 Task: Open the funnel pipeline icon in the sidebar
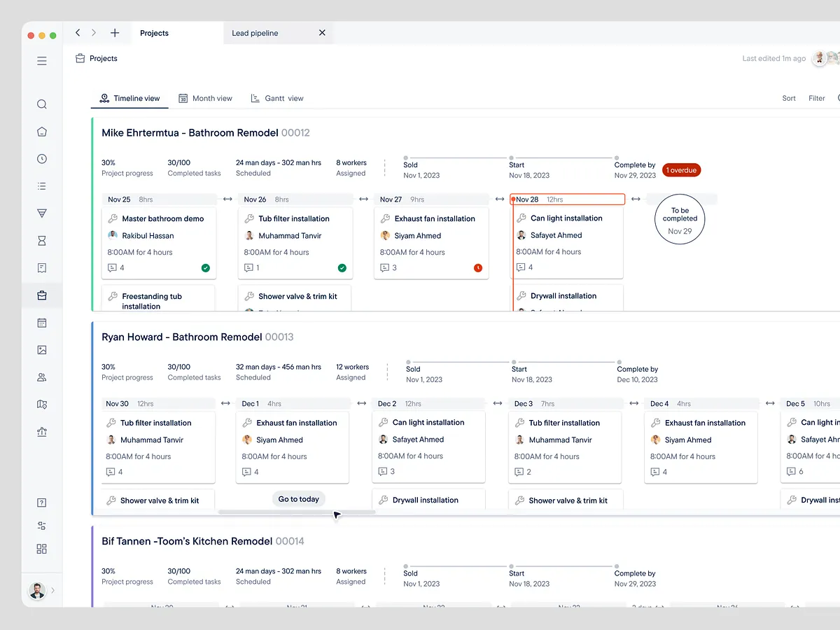point(42,213)
